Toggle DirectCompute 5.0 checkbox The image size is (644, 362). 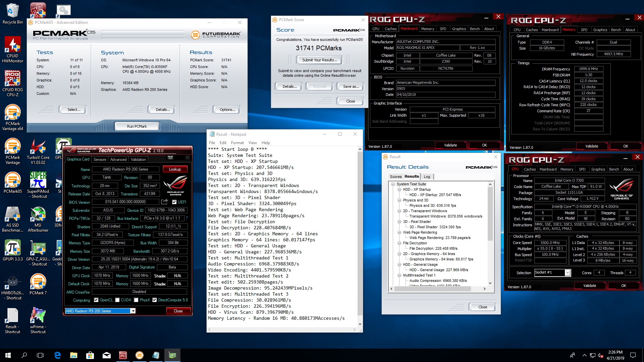(x=155, y=300)
